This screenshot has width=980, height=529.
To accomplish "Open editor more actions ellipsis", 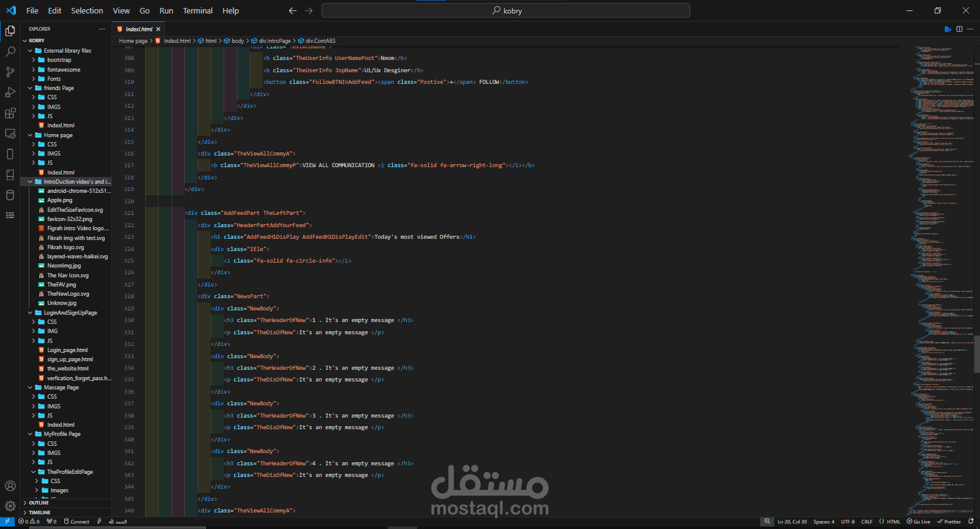I will click(970, 29).
